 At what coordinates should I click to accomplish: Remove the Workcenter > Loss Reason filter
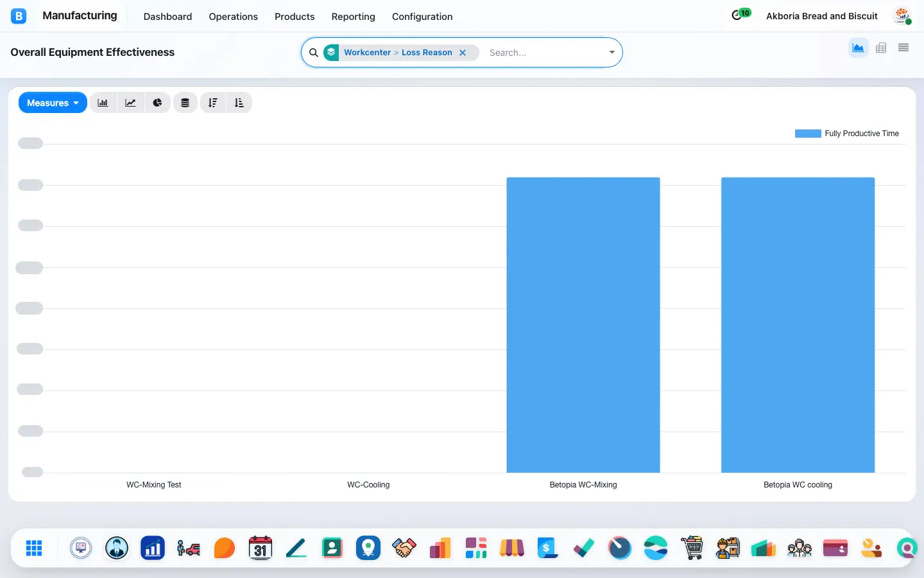click(x=463, y=53)
